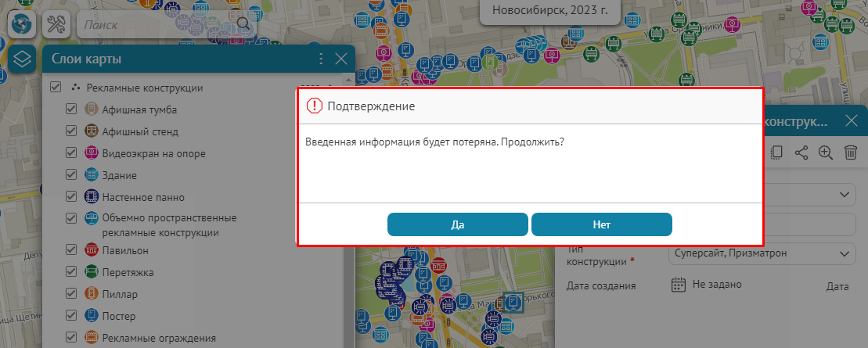Viewport: 868px width, 348px height.
Task: Open calendar picker for Дата создания
Action: click(x=679, y=285)
